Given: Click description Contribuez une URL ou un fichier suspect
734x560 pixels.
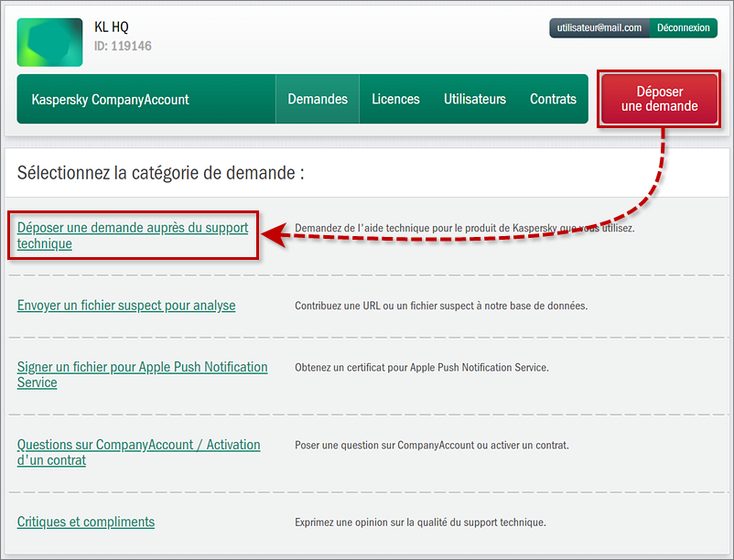Looking at the screenshot, I should click(441, 306).
